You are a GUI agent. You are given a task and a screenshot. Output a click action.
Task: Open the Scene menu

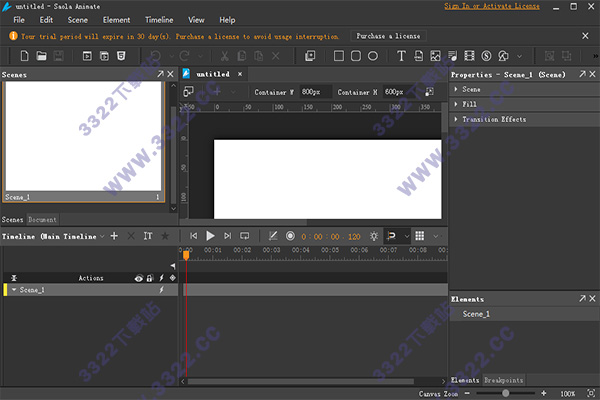78,20
